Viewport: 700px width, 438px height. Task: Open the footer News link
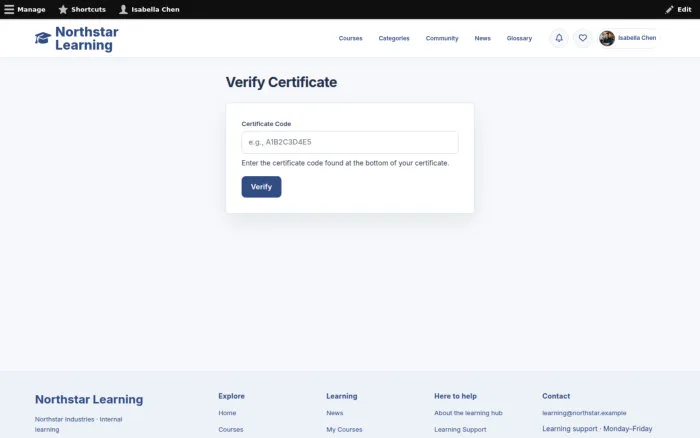(x=335, y=413)
